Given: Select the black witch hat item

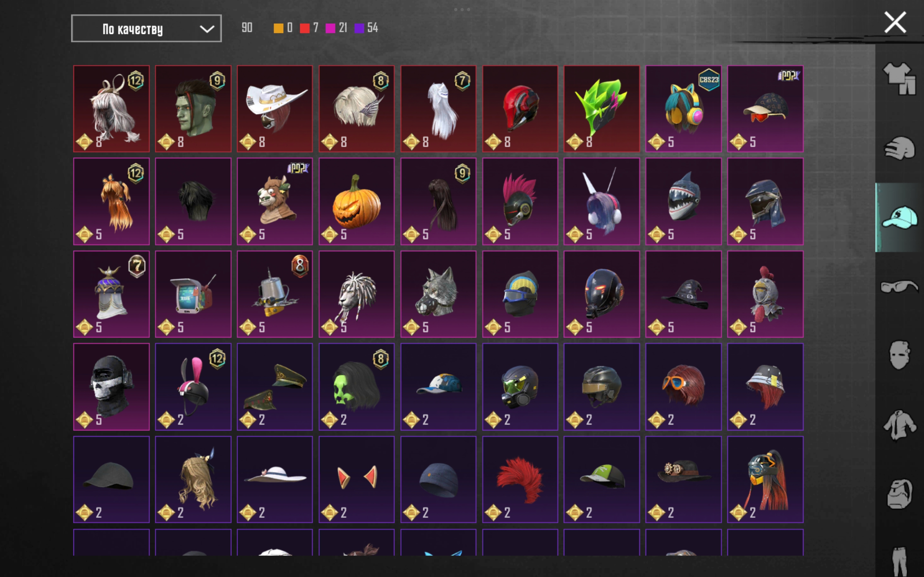Looking at the screenshot, I should coord(683,294).
